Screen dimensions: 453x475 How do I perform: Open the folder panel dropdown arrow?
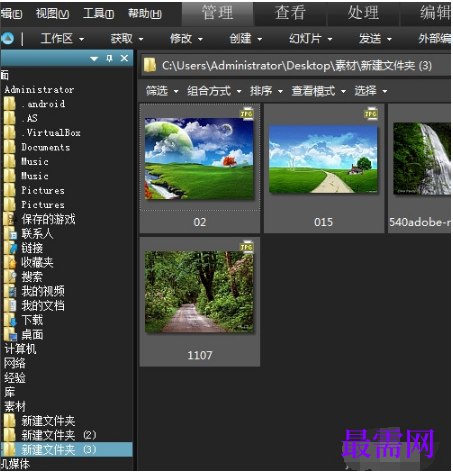click(94, 59)
